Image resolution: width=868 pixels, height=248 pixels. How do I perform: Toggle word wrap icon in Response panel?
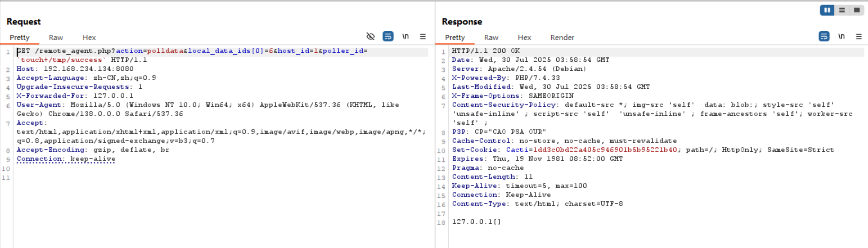point(824,36)
